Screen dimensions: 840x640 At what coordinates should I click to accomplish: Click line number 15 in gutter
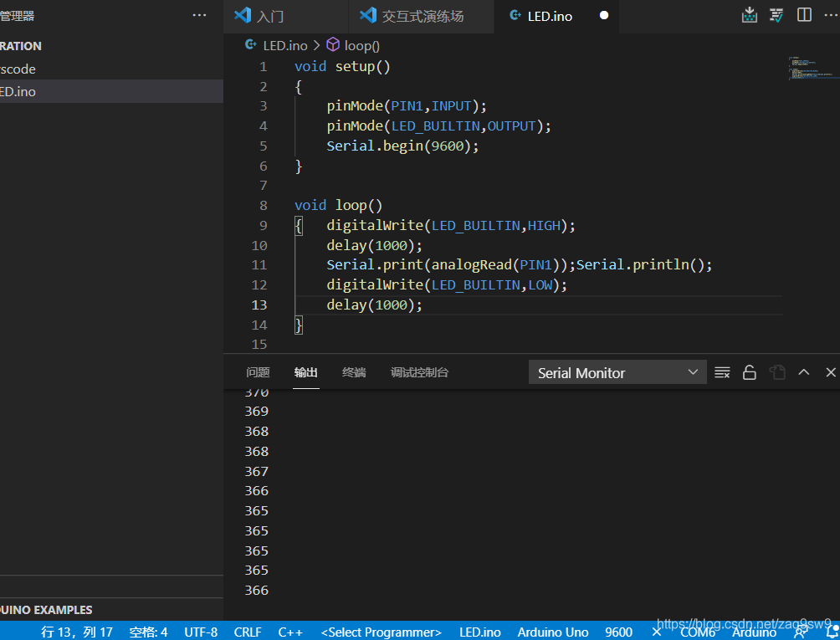[259, 345]
